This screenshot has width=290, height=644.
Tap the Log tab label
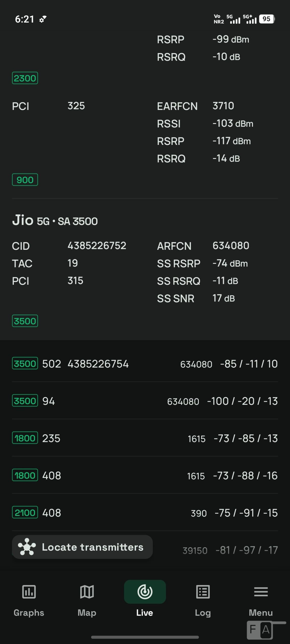(x=203, y=613)
